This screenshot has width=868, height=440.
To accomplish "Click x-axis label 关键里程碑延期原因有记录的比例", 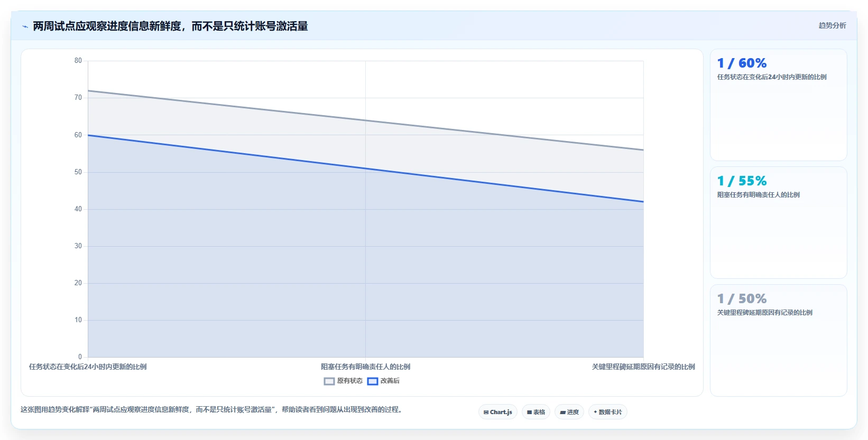I will 643,367.
